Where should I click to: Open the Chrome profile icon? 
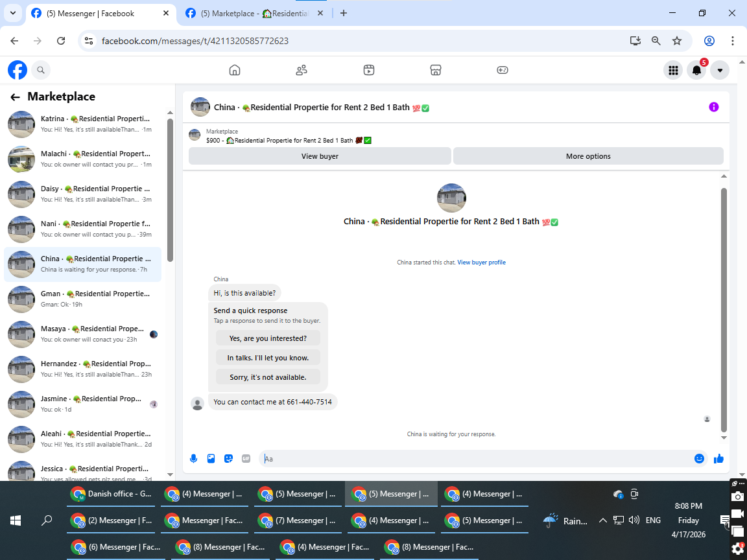709,41
